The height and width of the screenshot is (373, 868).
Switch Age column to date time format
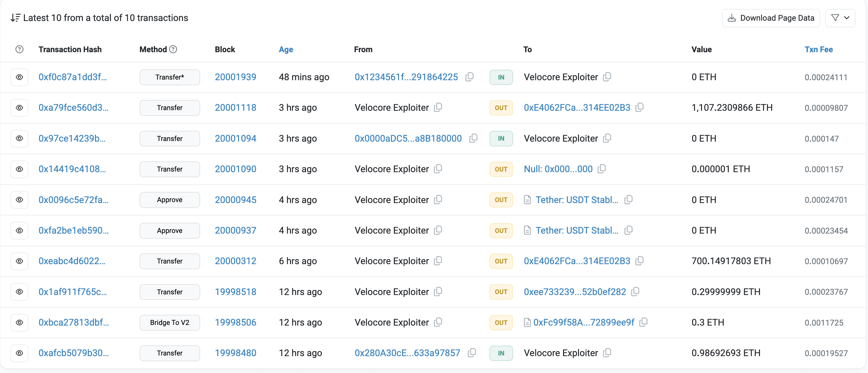pyautogui.click(x=286, y=49)
